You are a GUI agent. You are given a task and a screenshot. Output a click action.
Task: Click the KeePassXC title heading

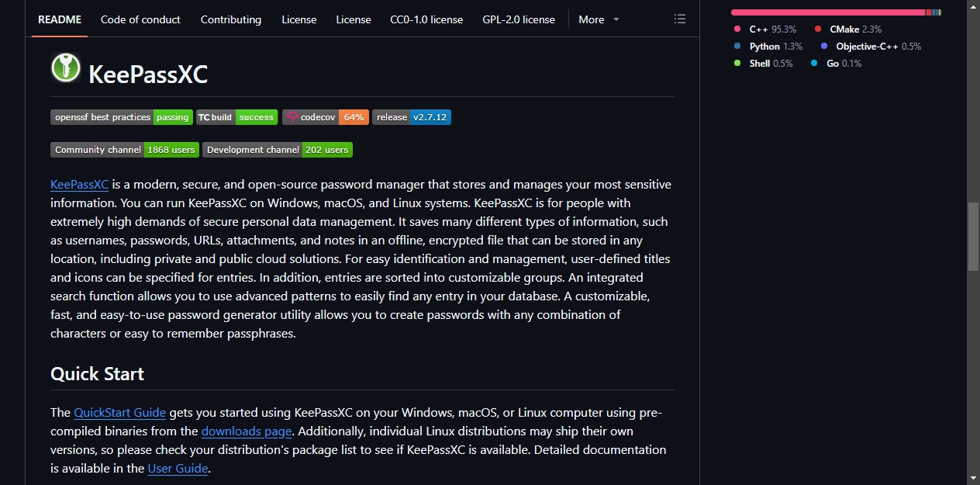click(x=148, y=74)
